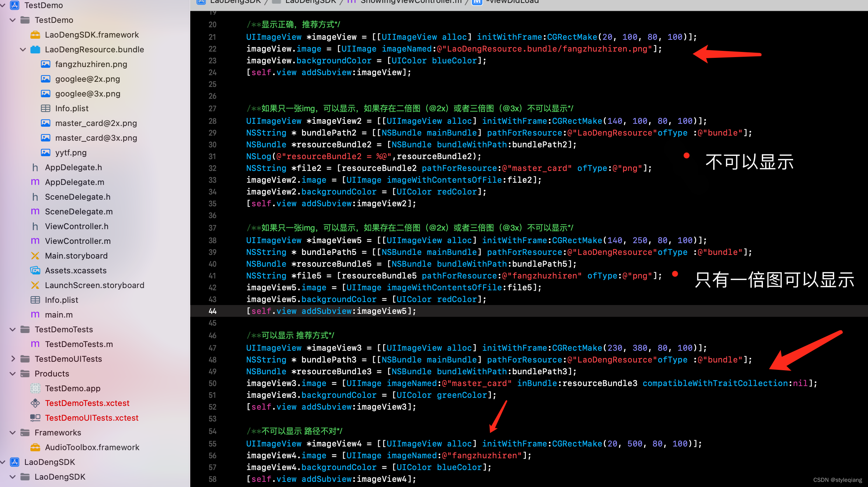The height and width of the screenshot is (487, 868).
Task: Expand the TestDemoUITests group
Action: [13, 359]
